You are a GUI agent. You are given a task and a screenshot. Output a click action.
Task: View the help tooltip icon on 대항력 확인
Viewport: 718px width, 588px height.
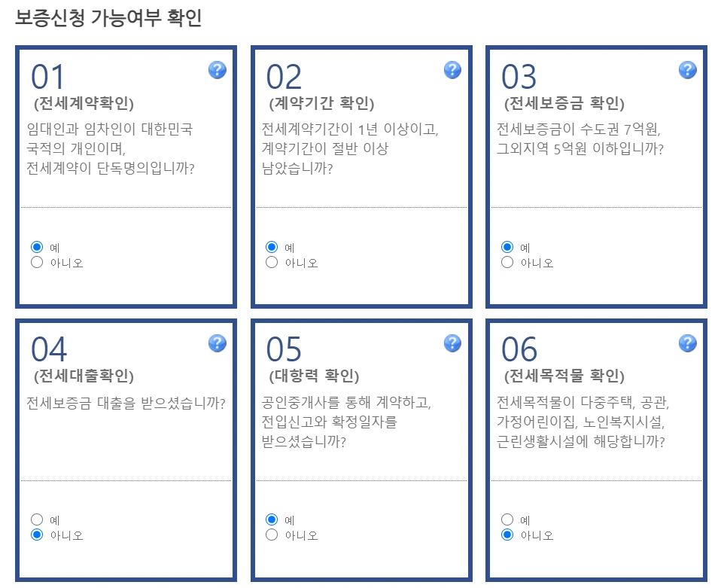(x=452, y=343)
